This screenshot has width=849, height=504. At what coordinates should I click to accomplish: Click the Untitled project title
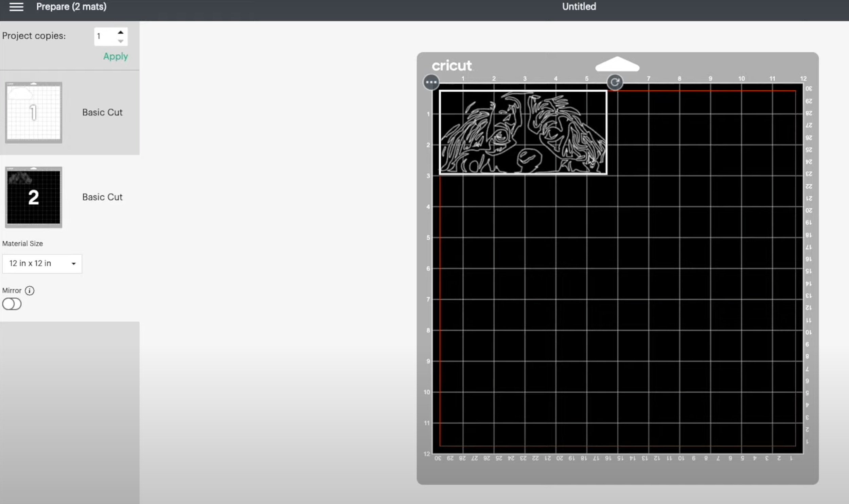pos(579,6)
